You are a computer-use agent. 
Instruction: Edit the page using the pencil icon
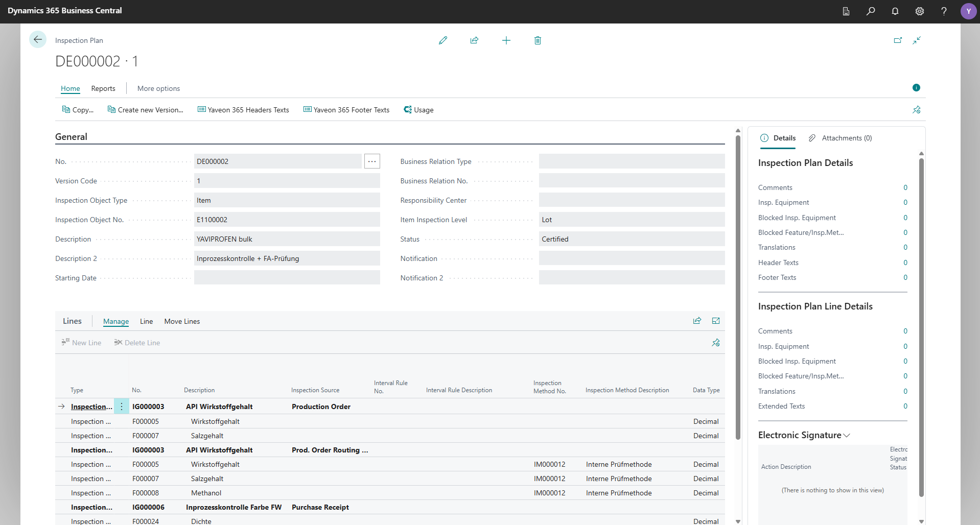[x=443, y=40]
